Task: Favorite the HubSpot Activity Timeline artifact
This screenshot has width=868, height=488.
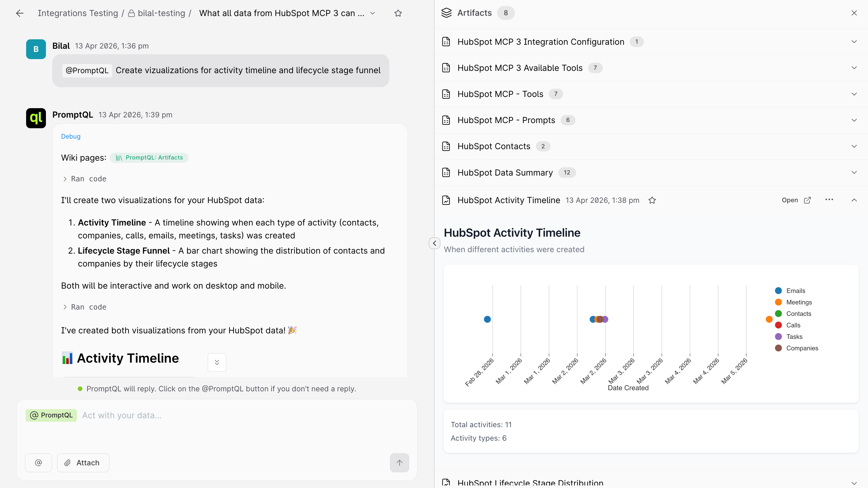Action: click(652, 200)
